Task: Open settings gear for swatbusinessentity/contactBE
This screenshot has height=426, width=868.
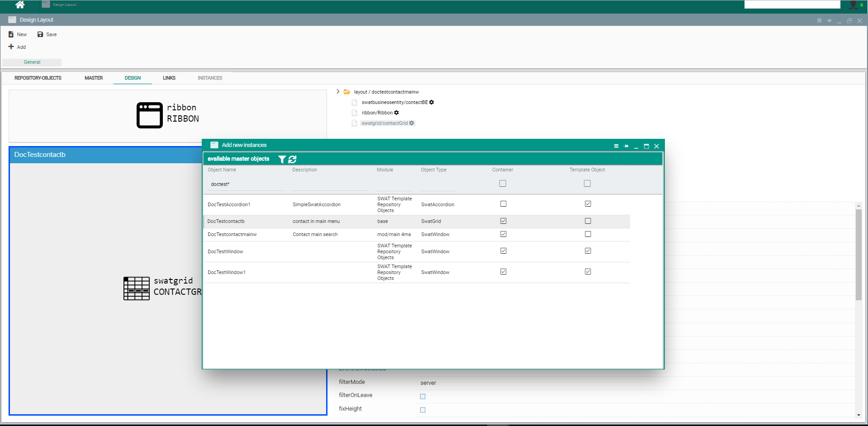Action: pos(432,102)
